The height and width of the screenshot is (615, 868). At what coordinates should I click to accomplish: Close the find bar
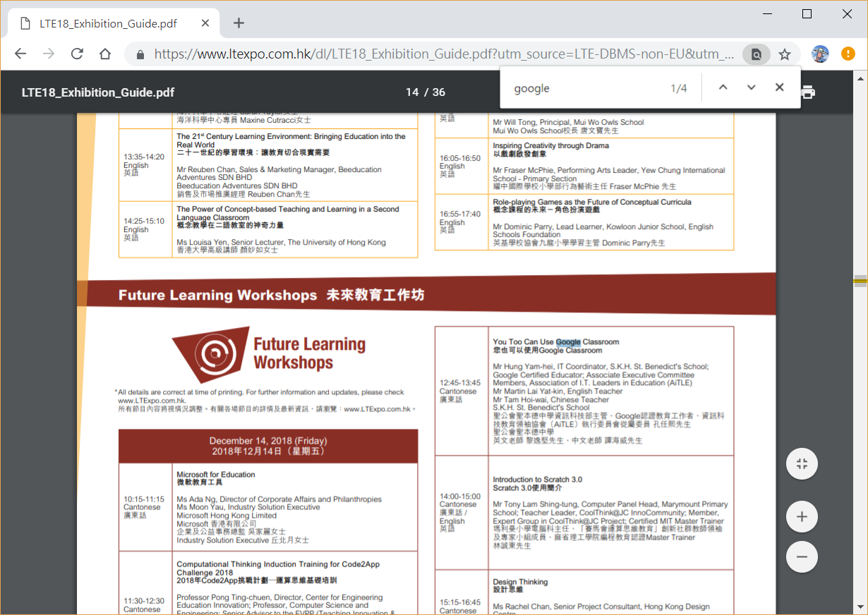[779, 87]
